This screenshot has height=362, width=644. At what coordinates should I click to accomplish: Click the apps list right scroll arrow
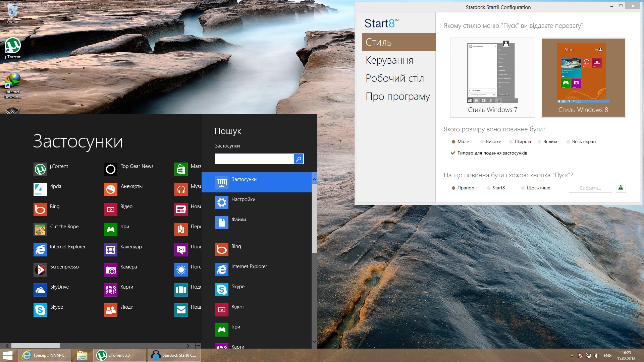coord(188,346)
